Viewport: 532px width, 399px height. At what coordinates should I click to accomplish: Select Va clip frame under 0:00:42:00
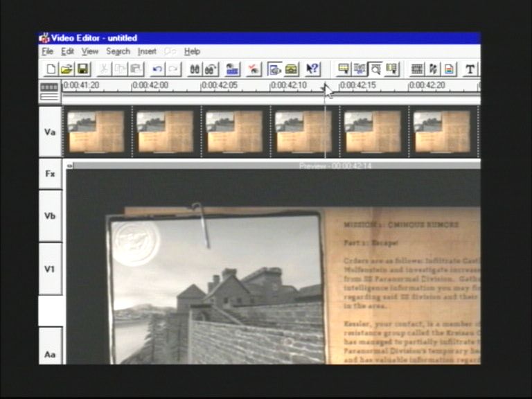coord(166,132)
